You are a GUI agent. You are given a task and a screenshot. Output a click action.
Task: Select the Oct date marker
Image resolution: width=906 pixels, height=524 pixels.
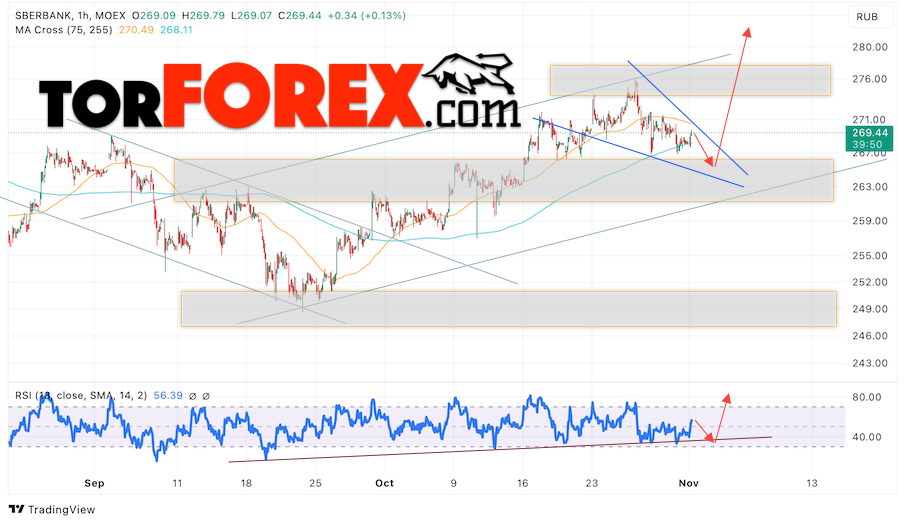tap(384, 483)
